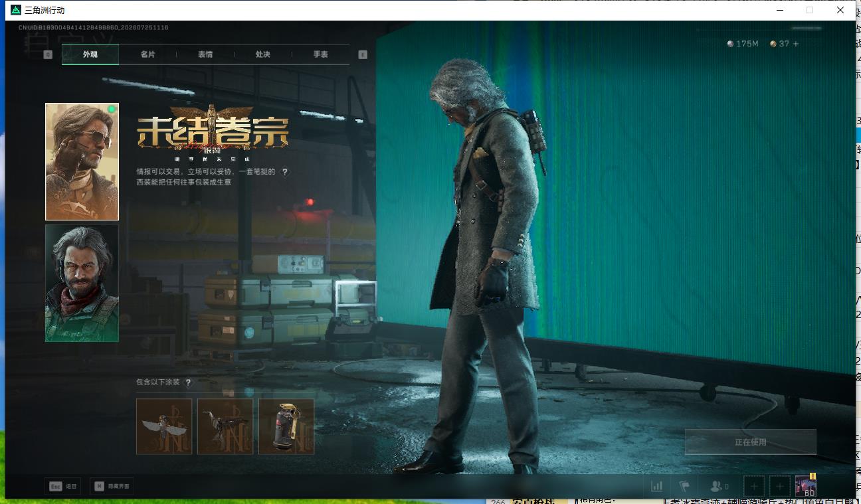Click the plus next to 37 currency

[x=796, y=44]
